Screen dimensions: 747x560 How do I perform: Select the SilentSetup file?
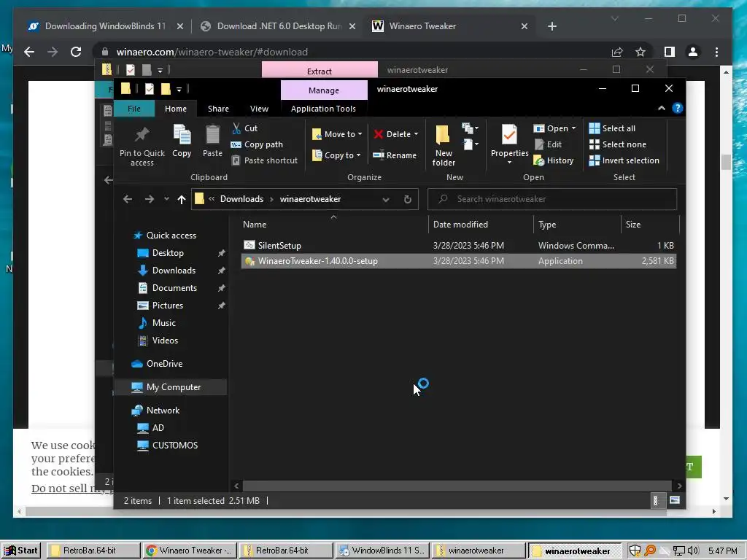[459, 245]
